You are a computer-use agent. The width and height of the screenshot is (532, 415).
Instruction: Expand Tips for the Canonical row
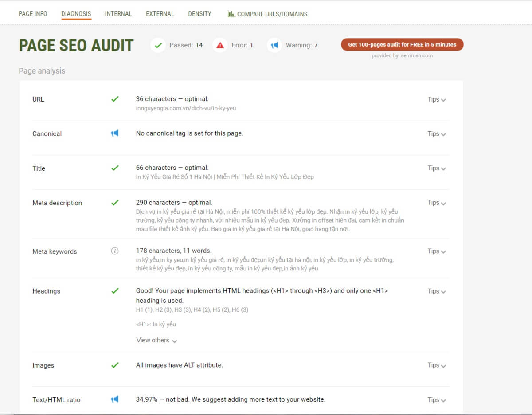tap(436, 133)
